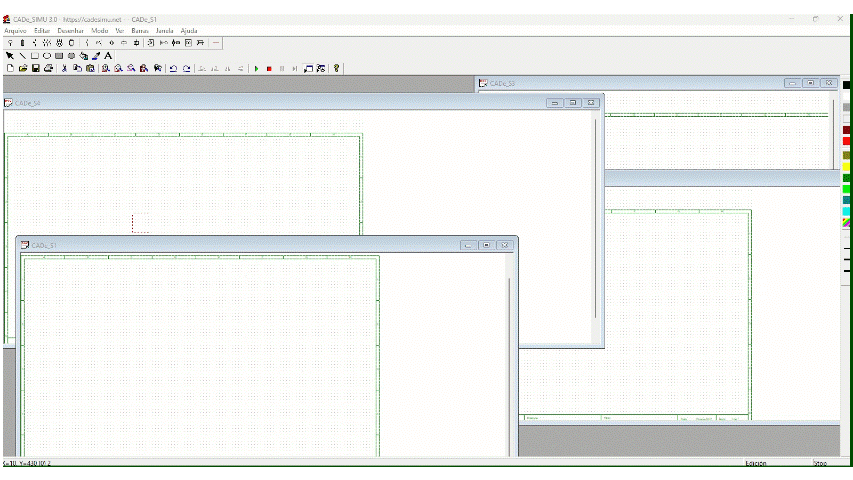The height and width of the screenshot is (480, 853).
Task: Select the ellipse drawing tool
Action: coord(47,56)
